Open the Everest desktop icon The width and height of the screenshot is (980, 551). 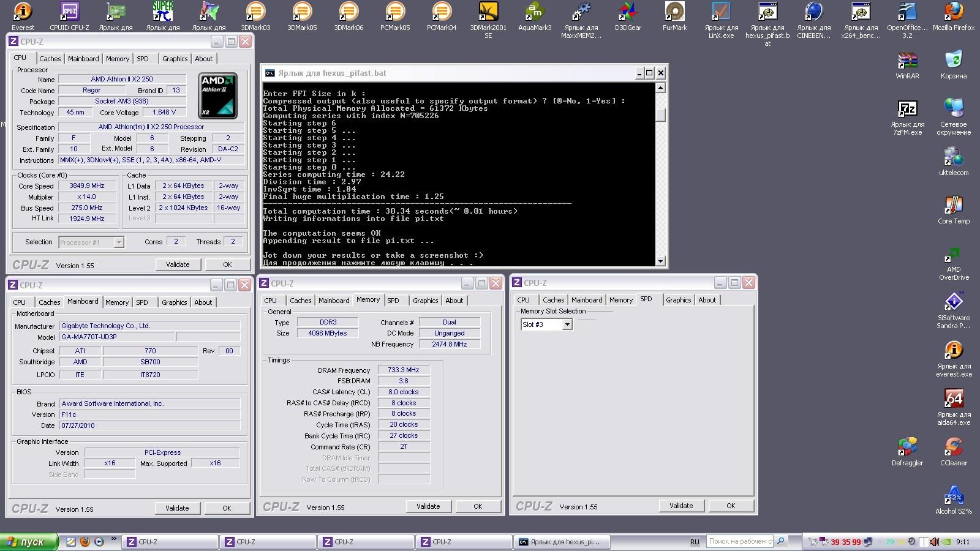pos(23,16)
